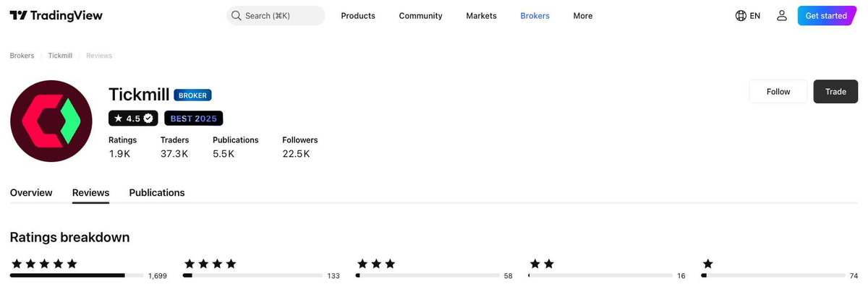Click the 1,699 five-star count
Image resolution: width=868 pixels, height=292 pixels.
[x=156, y=276]
